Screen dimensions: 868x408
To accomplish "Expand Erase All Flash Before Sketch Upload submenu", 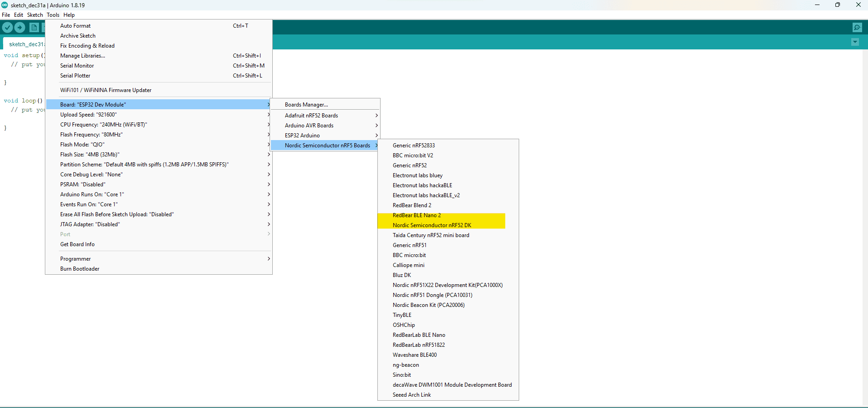I will coord(159,214).
